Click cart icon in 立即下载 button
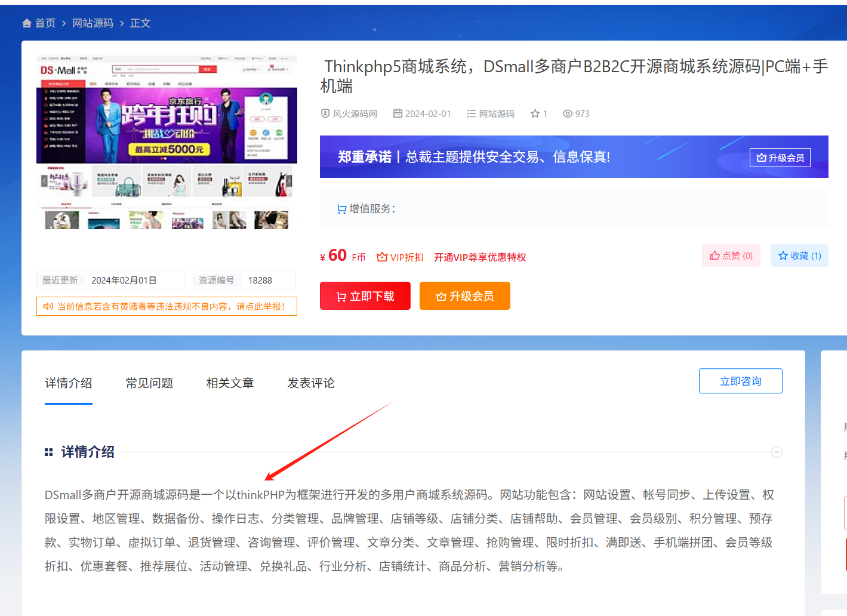Screen dimensions: 847x616 (x=341, y=297)
